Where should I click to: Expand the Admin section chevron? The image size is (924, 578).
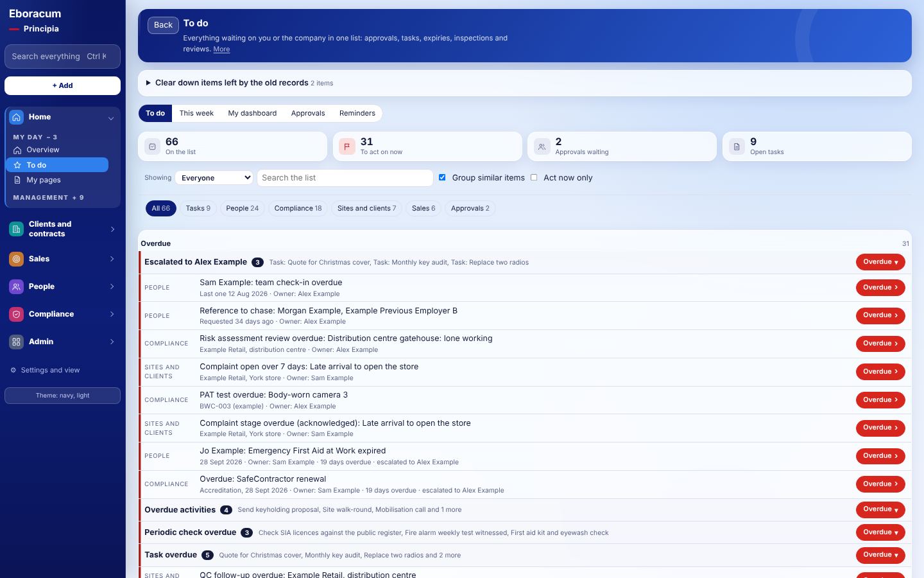(112, 342)
